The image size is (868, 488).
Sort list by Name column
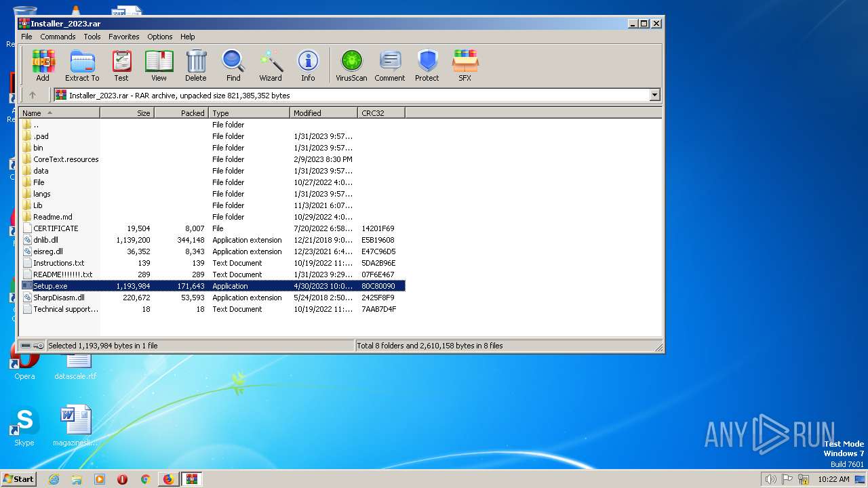[60, 113]
